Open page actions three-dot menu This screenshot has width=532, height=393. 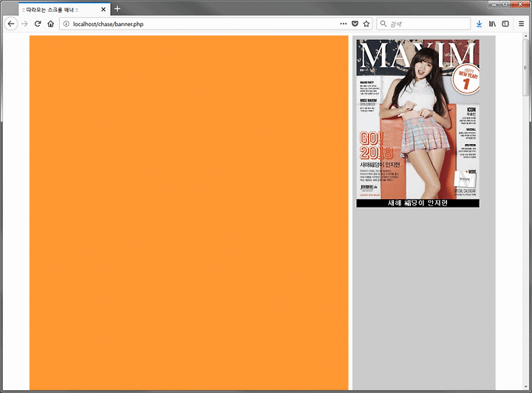[344, 24]
